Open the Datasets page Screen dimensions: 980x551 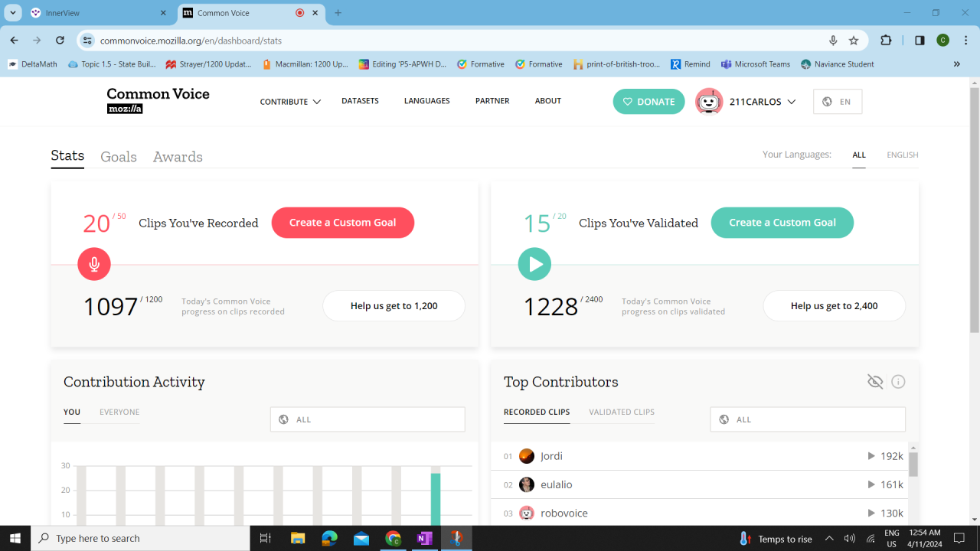pyautogui.click(x=360, y=101)
